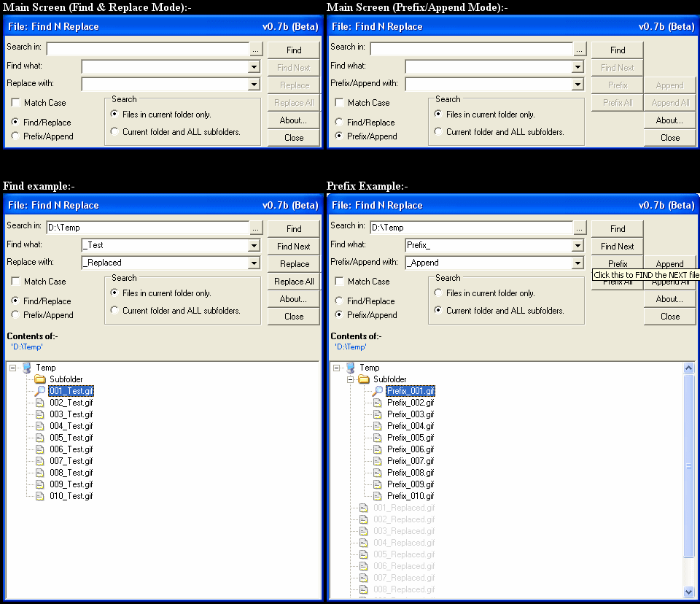Open dropdown arrow of '_Test' Find what field
This screenshot has width=700, height=604.
[x=254, y=246]
